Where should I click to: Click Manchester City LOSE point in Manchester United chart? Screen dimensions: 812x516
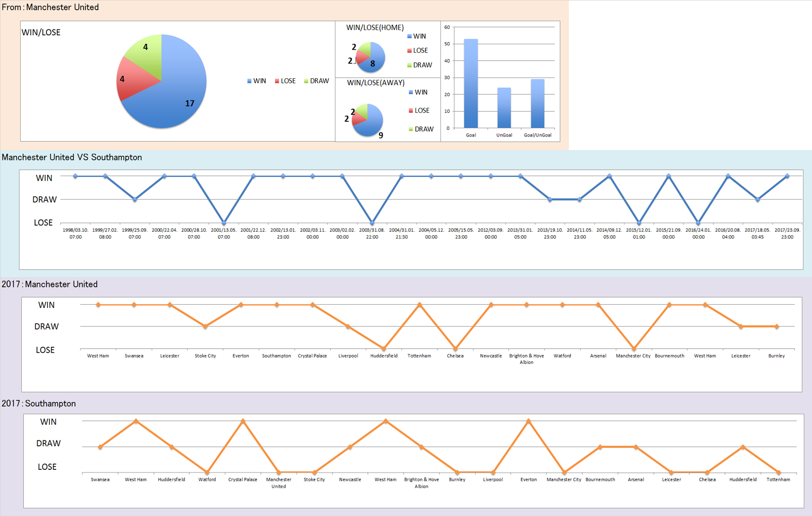click(634, 349)
